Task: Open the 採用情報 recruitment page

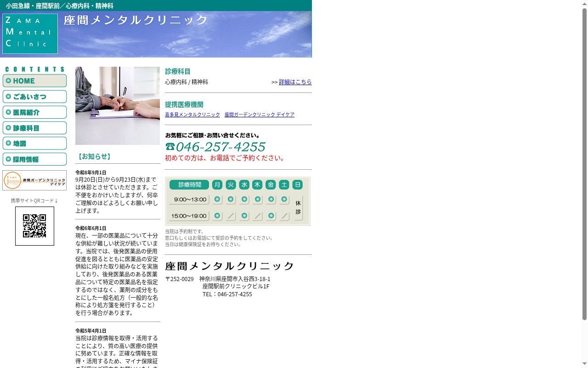Action: [x=34, y=159]
